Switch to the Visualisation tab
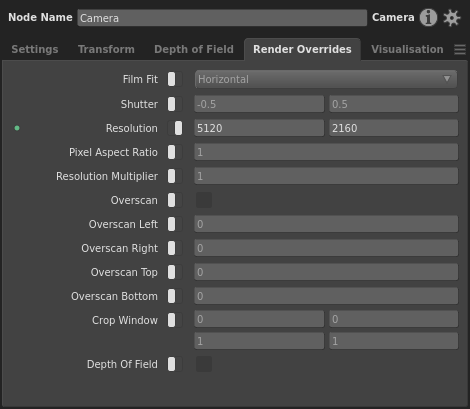 tap(407, 49)
